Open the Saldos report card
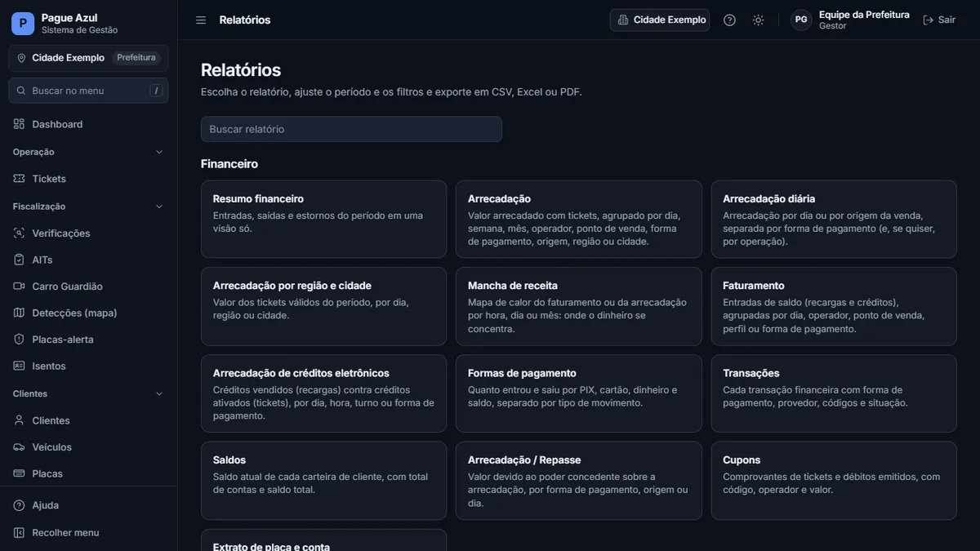Screen dimensions: 980x551 pos(323,481)
